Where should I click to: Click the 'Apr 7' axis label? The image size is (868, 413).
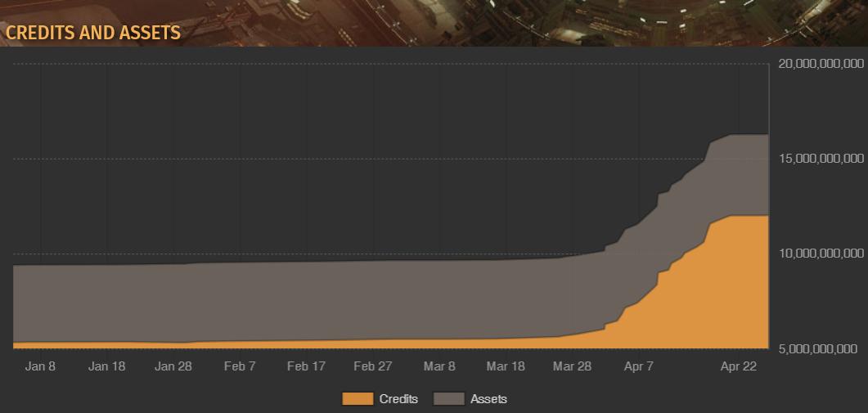pos(639,366)
